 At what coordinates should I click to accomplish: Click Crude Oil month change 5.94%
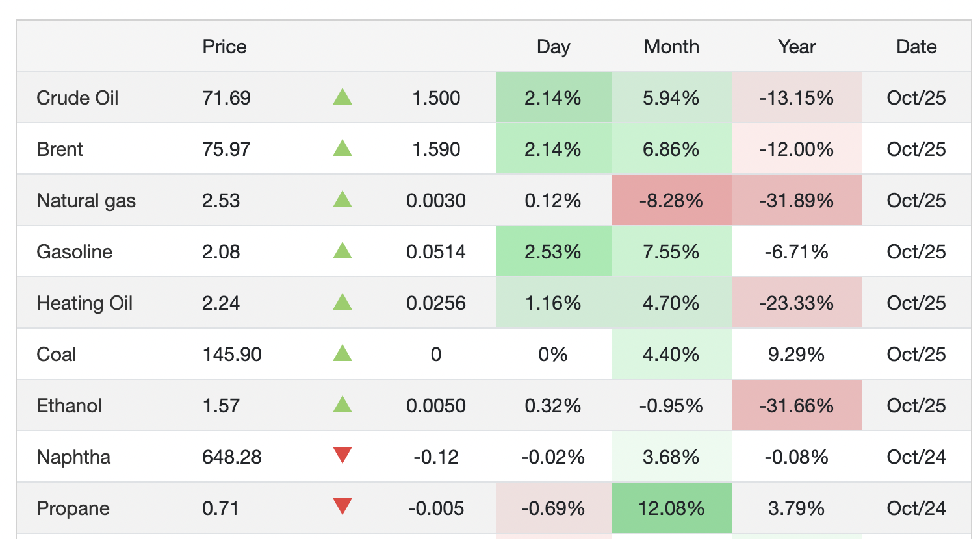click(x=671, y=98)
